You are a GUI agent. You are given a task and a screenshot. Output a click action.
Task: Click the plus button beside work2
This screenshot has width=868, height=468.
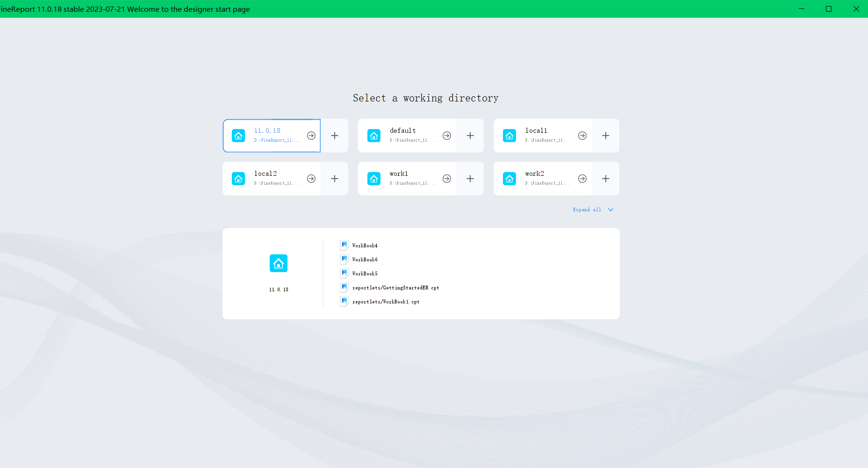point(606,179)
